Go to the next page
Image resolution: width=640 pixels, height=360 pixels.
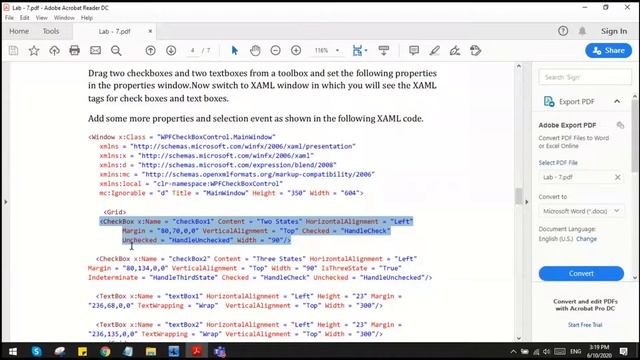pos(171,51)
